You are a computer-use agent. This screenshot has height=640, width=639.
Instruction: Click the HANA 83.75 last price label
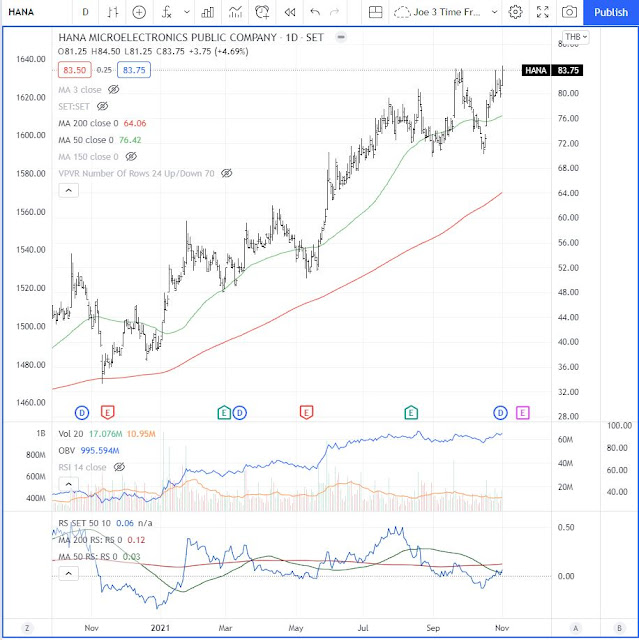point(552,70)
